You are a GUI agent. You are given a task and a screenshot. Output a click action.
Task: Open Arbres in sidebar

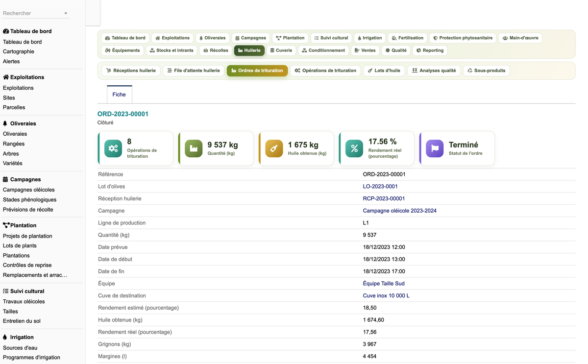[11, 153]
